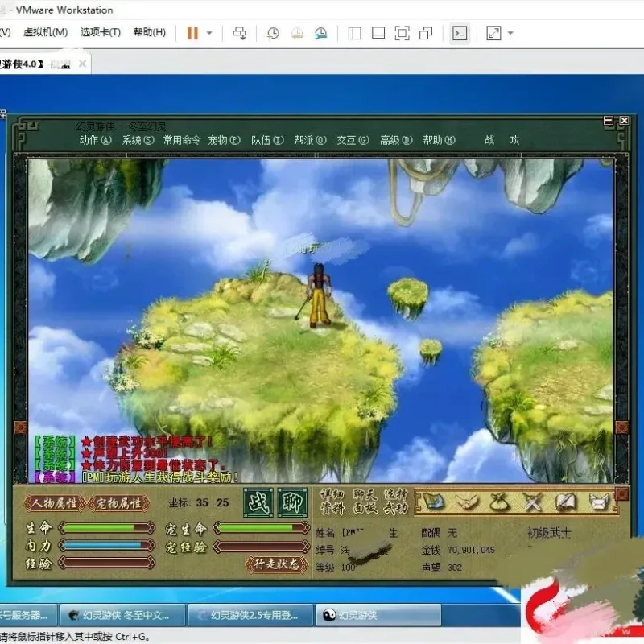Click the revert to snapshot icon
The height and width of the screenshot is (644, 644).
pos(297,33)
